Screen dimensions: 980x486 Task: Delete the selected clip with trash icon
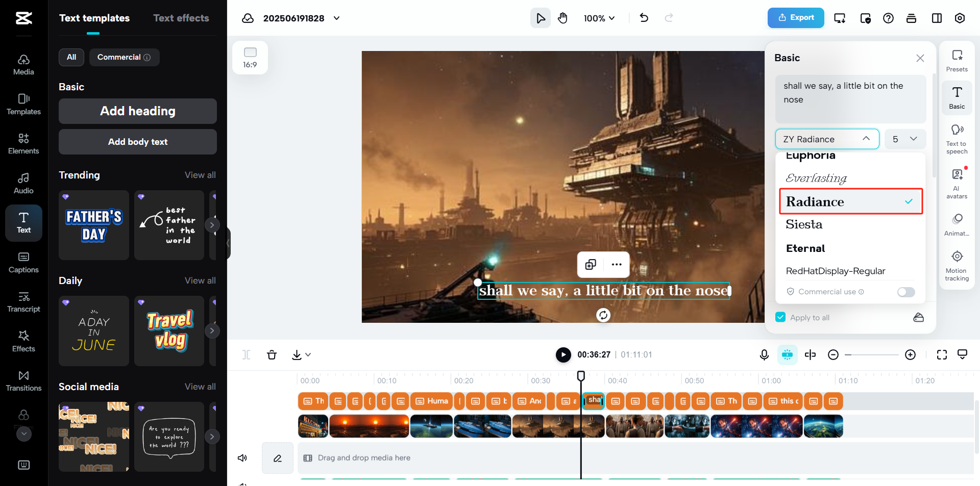coord(272,355)
